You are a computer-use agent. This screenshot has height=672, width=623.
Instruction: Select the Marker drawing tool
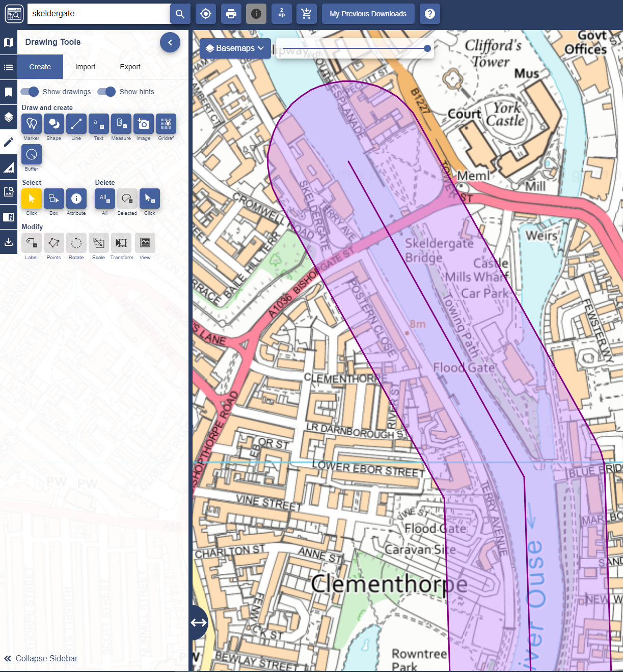(32, 124)
